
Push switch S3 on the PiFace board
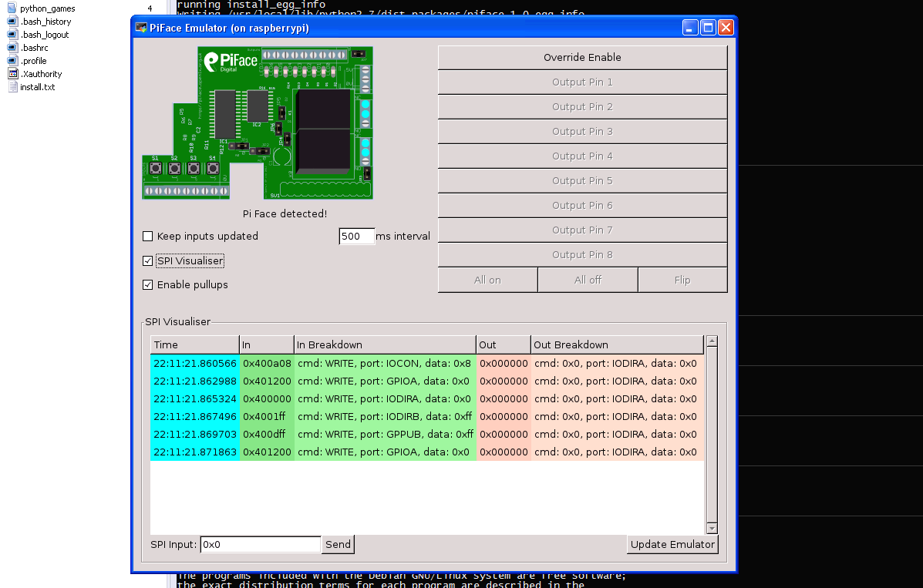pyautogui.click(x=194, y=168)
